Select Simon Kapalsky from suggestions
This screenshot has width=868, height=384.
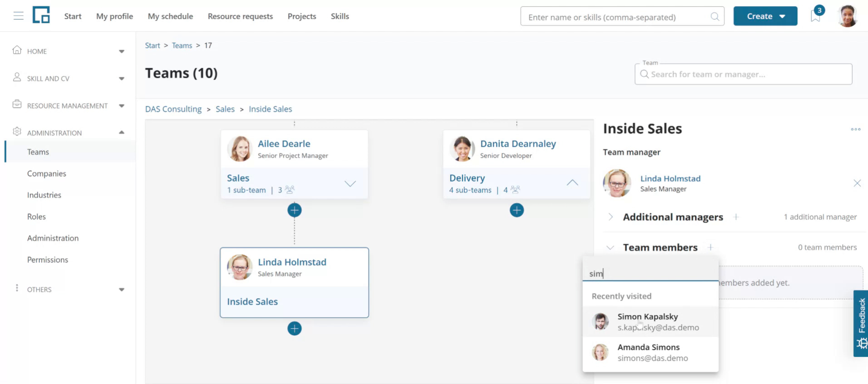[650, 322]
